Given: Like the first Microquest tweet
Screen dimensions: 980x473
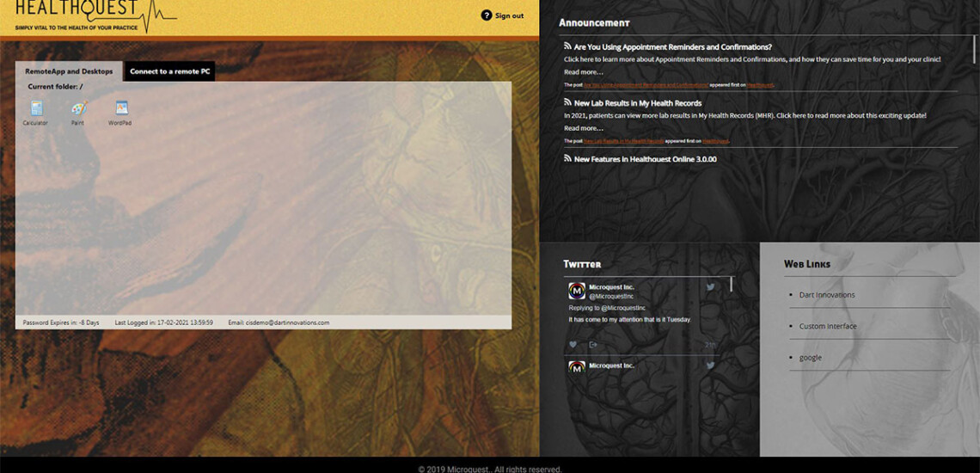Looking at the screenshot, I should 573,345.
